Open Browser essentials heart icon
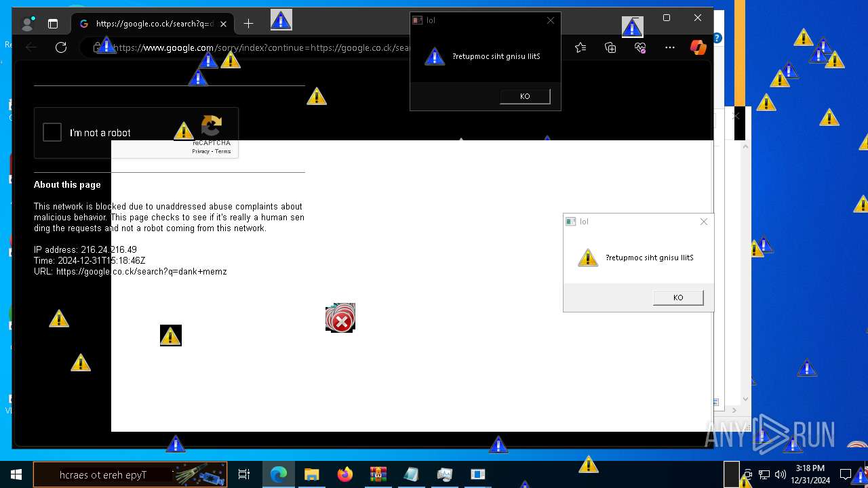This screenshot has height=488, width=868. coord(640,47)
